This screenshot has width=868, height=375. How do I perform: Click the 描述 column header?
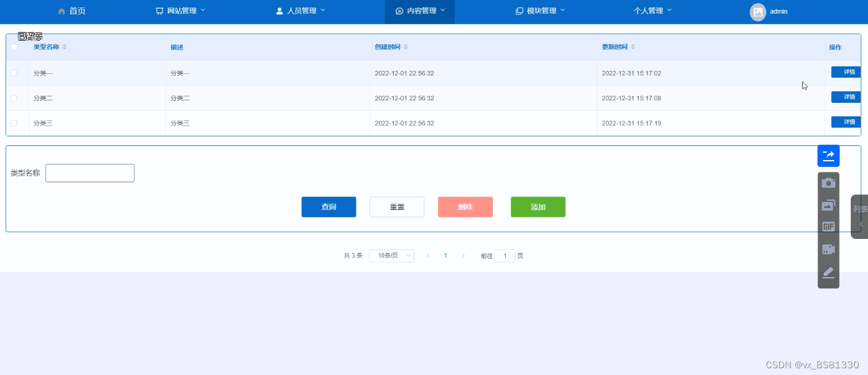[177, 47]
